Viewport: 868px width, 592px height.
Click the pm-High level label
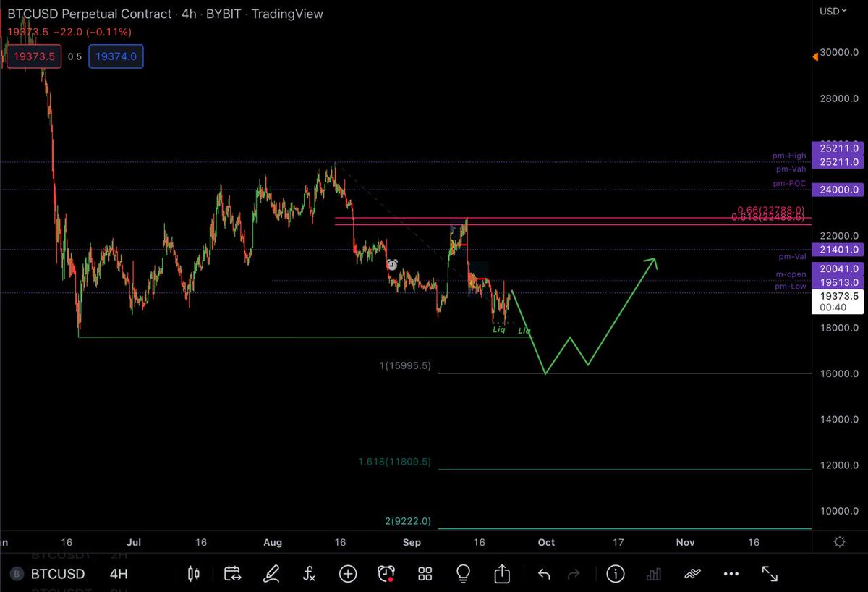click(789, 156)
